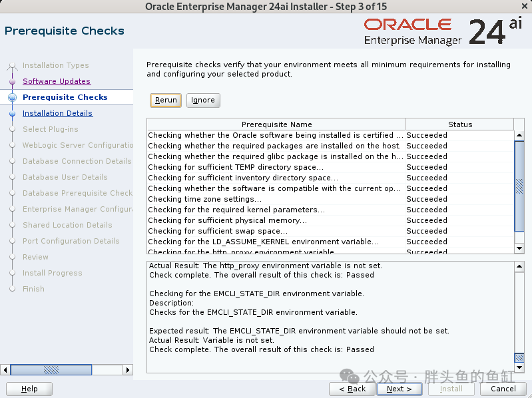Image resolution: width=532 pixels, height=398 pixels.
Task: Click the Review step
Action: point(35,257)
